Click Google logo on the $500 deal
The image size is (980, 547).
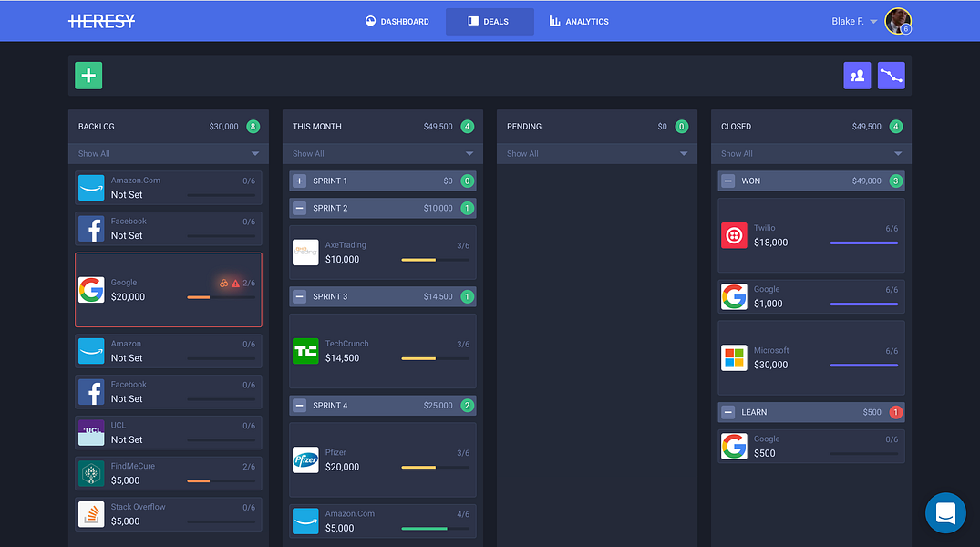click(x=734, y=447)
